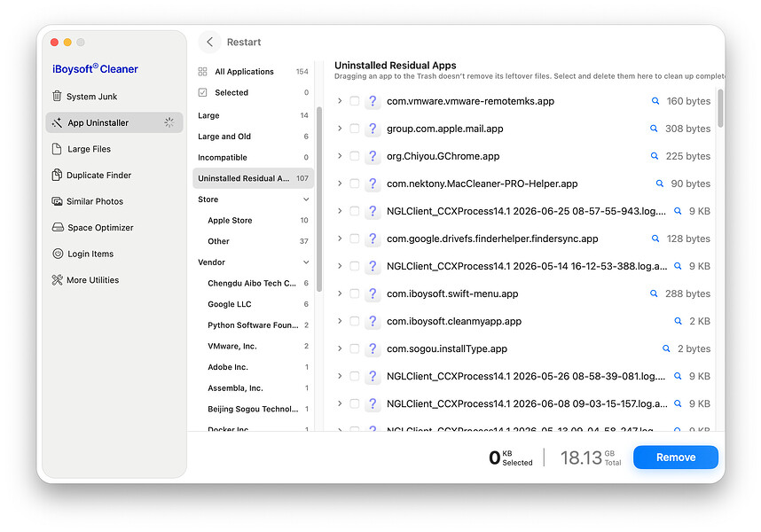The image size is (761, 532).
Task: Click the category panel scrollbar
Action: [x=319, y=199]
